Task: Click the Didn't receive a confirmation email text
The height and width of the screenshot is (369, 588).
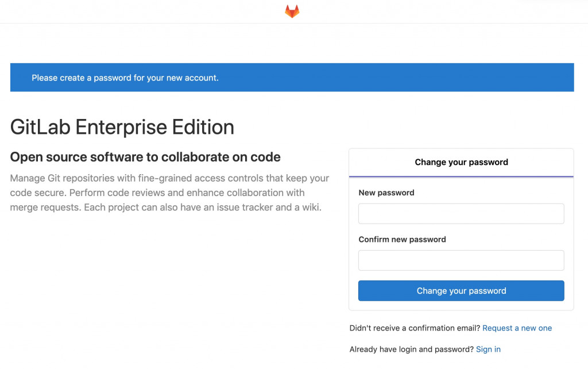Action: pyautogui.click(x=415, y=328)
